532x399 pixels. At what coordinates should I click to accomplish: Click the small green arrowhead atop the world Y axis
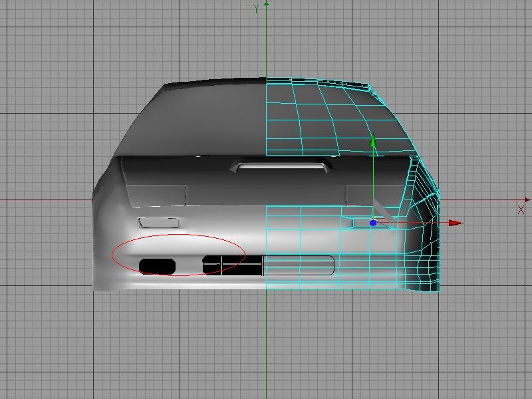[266, 3]
